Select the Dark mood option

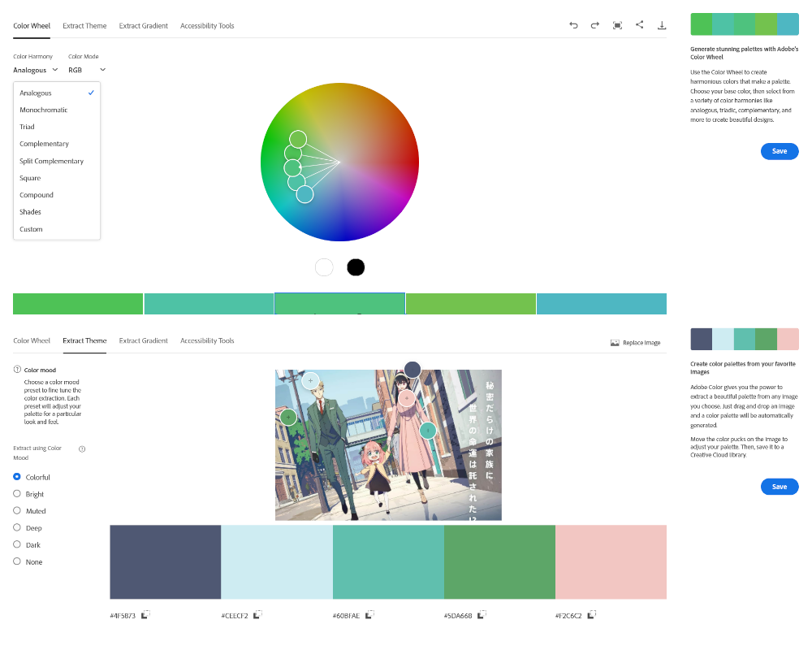[x=17, y=544]
